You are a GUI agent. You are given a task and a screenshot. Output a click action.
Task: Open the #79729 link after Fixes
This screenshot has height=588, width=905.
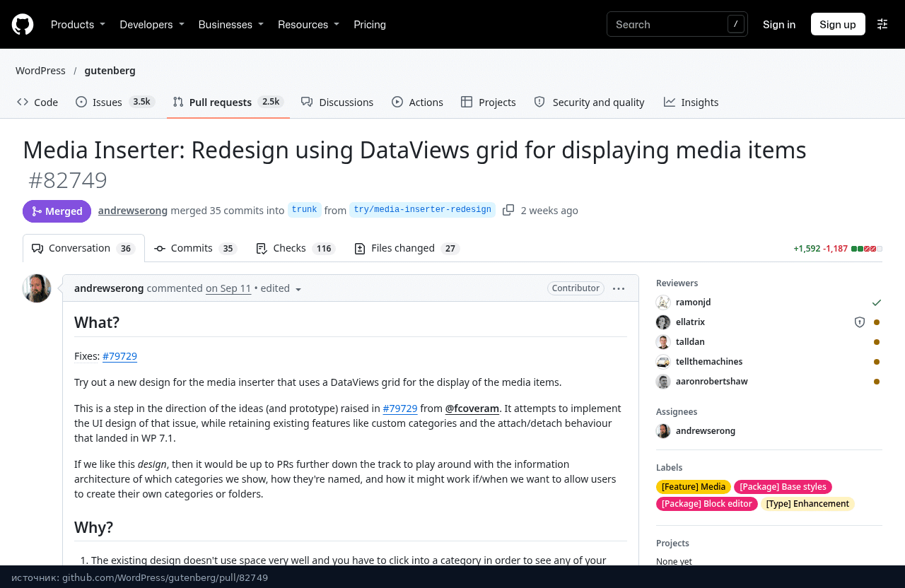coord(119,356)
